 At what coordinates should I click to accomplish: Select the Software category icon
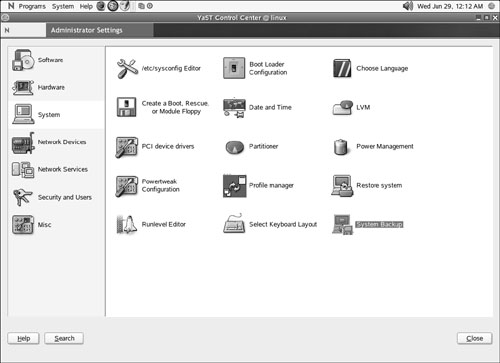23,60
